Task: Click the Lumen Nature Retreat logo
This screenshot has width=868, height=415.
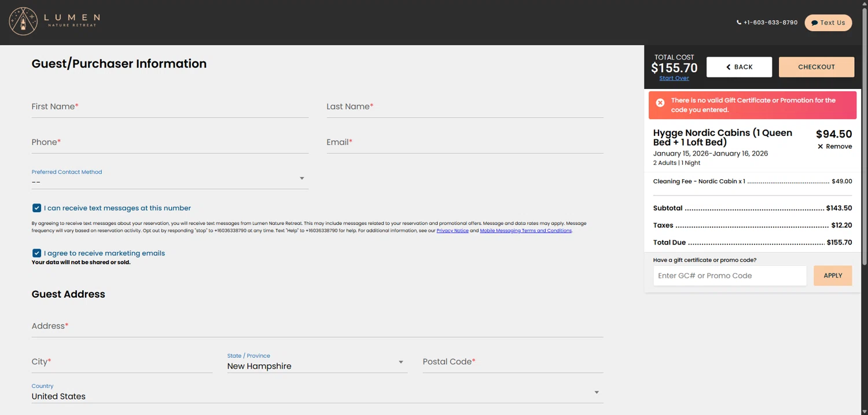Action: point(54,22)
